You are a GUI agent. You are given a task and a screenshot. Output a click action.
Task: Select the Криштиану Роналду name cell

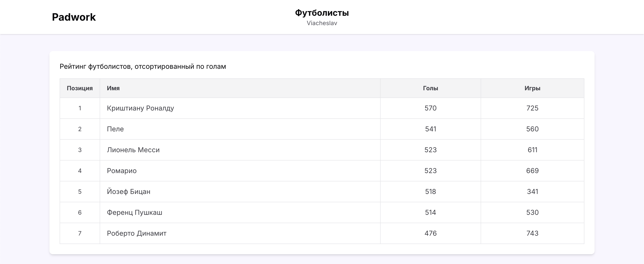[x=140, y=108]
